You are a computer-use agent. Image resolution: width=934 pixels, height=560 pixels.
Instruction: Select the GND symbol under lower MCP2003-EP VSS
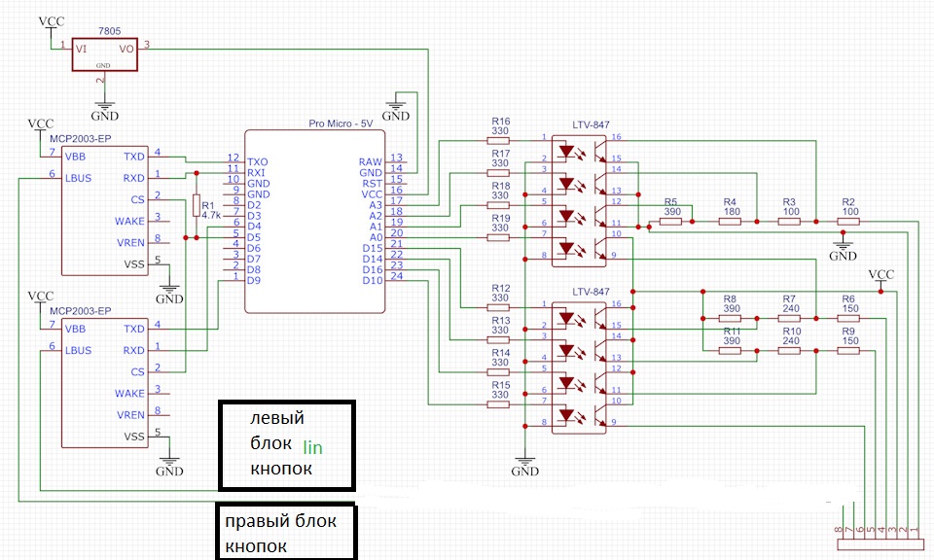pyautogui.click(x=169, y=467)
